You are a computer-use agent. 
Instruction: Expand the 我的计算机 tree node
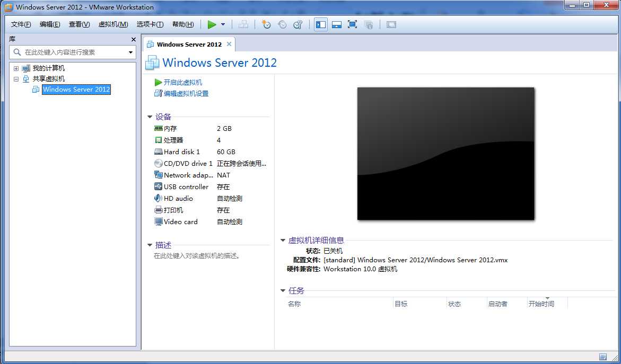coord(16,68)
